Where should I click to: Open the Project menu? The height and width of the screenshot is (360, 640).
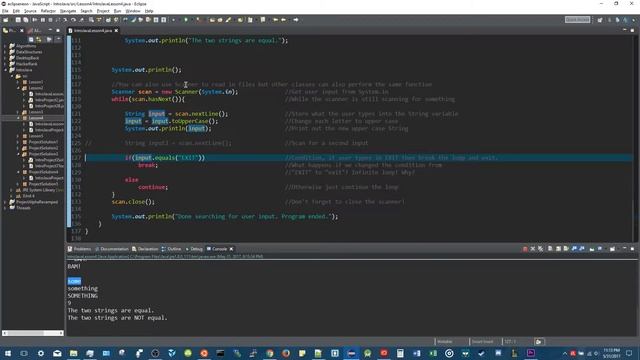[x=103, y=11]
